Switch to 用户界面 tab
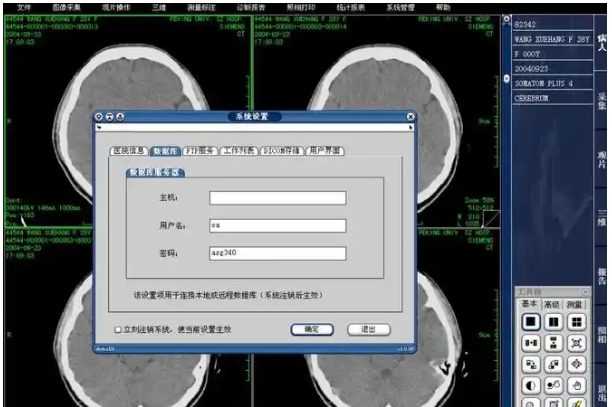 click(x=325, y=151)
